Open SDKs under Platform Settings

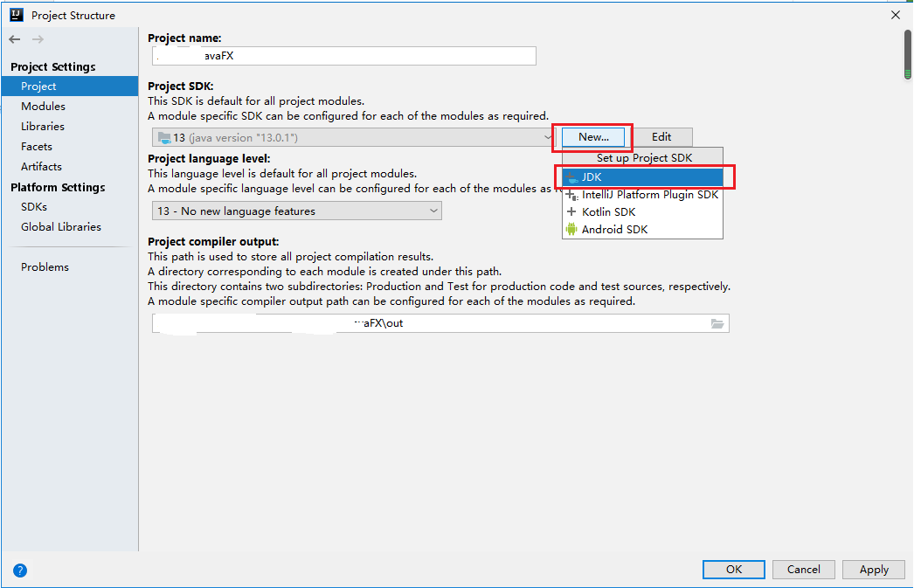(x=70, y=207)
